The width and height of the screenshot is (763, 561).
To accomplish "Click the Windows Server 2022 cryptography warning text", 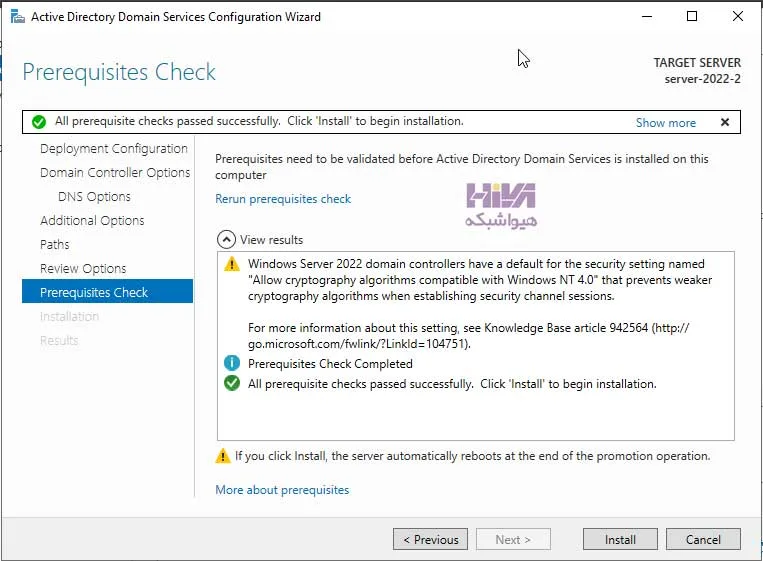I will click(480, 280).
